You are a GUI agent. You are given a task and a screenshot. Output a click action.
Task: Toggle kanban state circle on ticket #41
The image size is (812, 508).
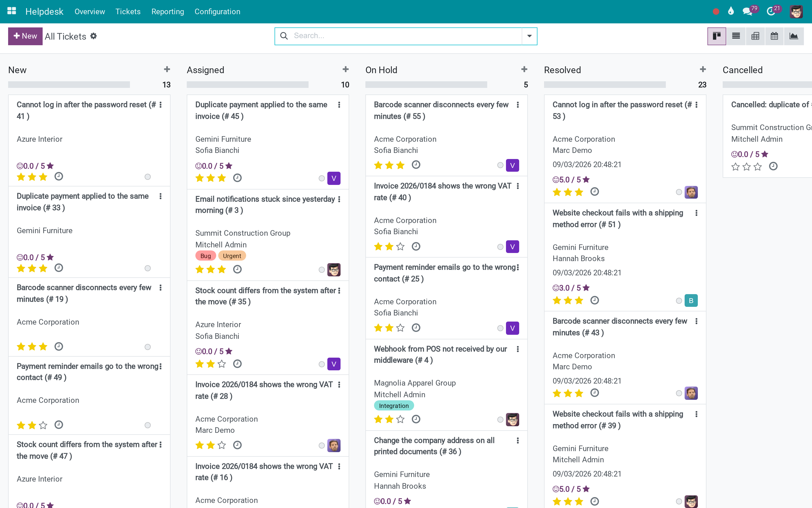pyautogui.click(x=148, y=177)
